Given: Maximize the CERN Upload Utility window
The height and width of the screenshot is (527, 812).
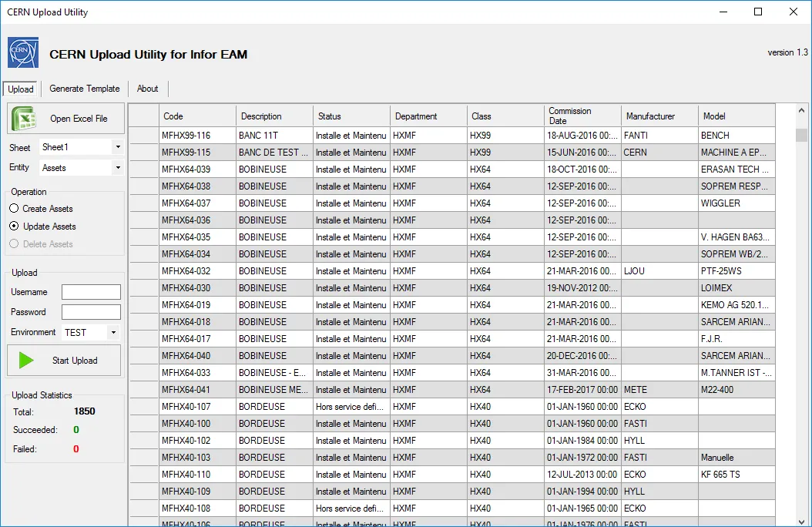Looking at the screenshot, I should [758, 12].
